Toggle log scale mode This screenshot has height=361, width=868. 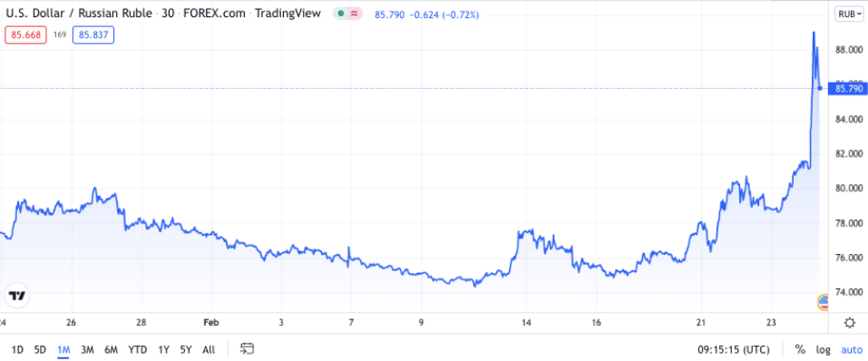click(824, 349)
